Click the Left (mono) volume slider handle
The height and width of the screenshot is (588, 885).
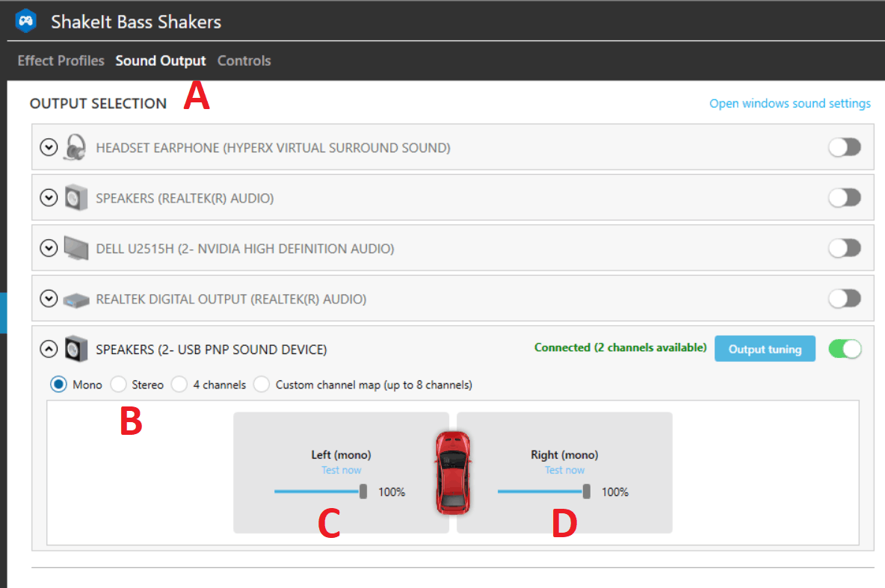(x=363, y=492)
